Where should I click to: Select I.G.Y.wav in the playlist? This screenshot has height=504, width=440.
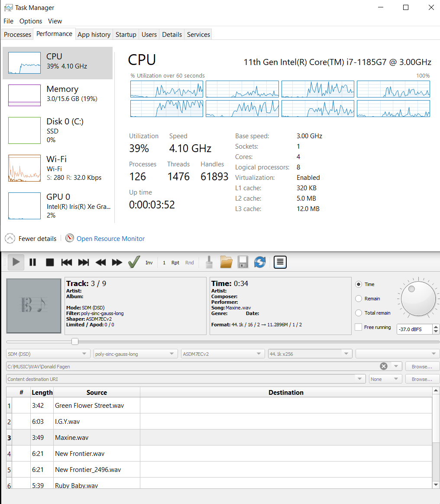tap(219, 421)
